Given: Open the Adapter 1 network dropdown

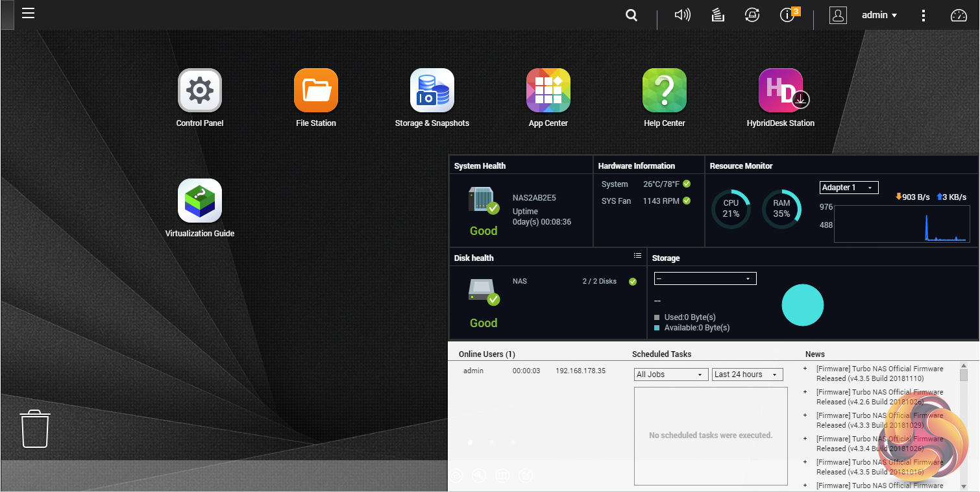Looking at the screenshot, I should point(849,188).
